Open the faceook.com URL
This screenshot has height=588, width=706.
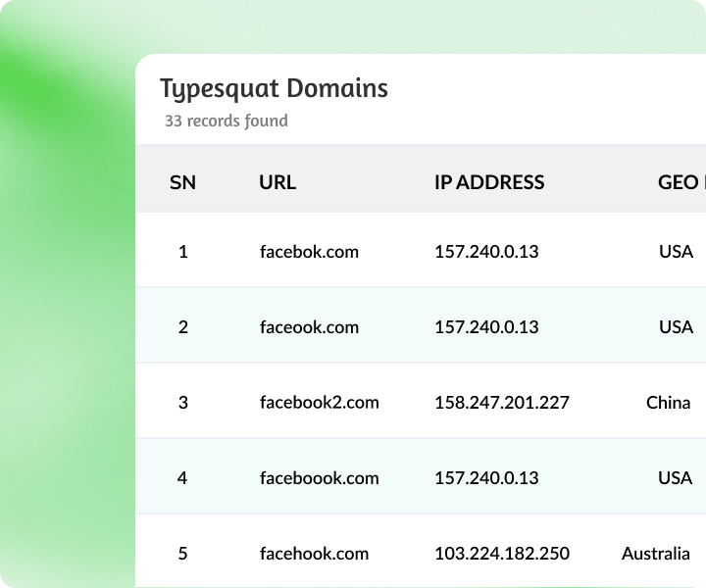click(309, 327)
